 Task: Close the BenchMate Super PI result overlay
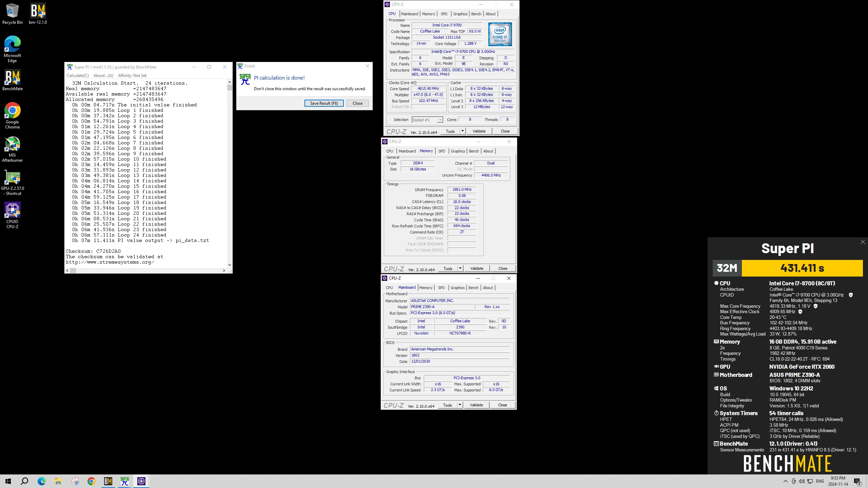pos(863,242)
